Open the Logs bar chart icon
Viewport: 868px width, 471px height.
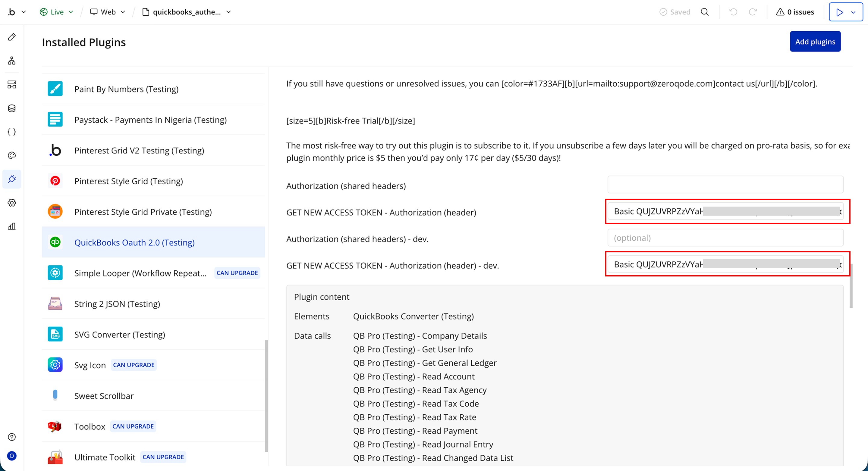tap(12, 226)
